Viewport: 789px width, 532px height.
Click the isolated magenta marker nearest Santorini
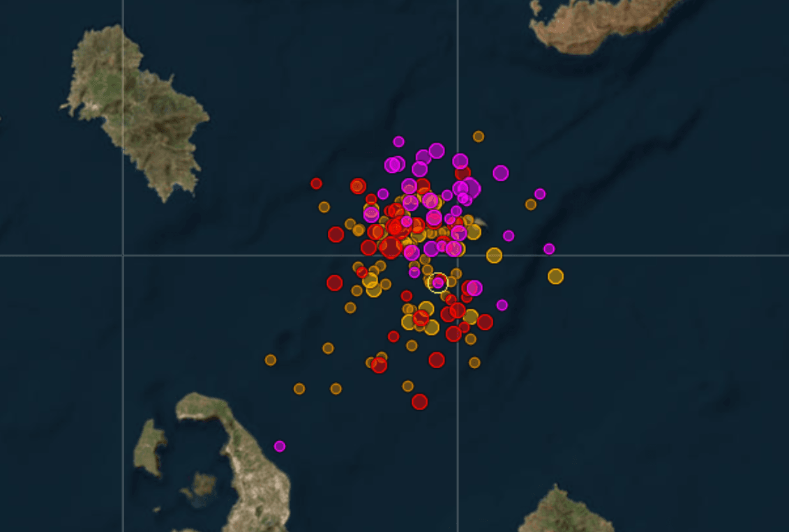point(280,446)
